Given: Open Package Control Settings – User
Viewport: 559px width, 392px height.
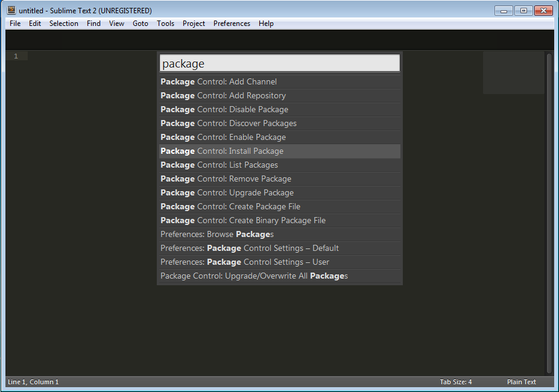Looking at the screenshot, I should click(280, 262).
